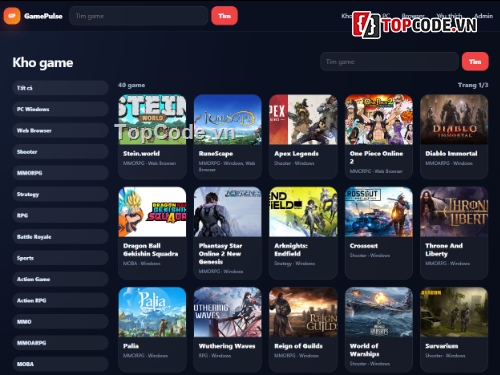
Task: Focus the header 'Tìm game' search field
Action: [139, 16]
